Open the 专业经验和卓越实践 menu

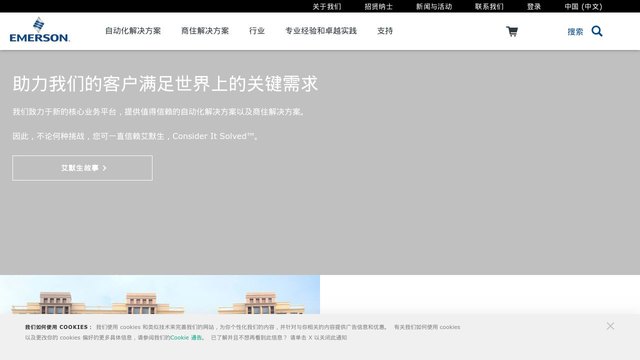(x=321, y=31)
